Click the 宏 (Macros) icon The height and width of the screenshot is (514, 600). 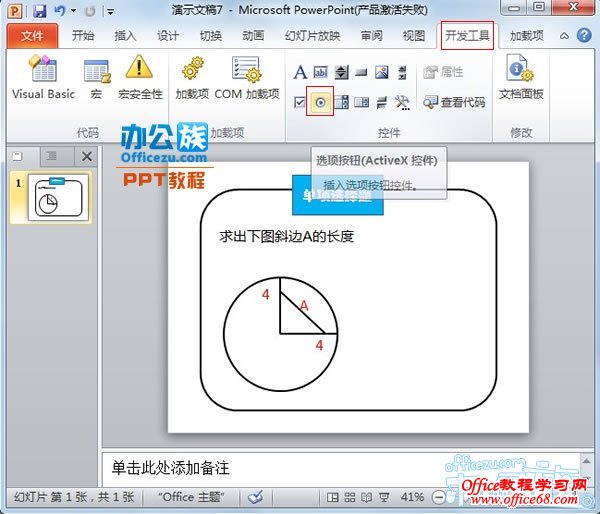[x=97, y=78]
